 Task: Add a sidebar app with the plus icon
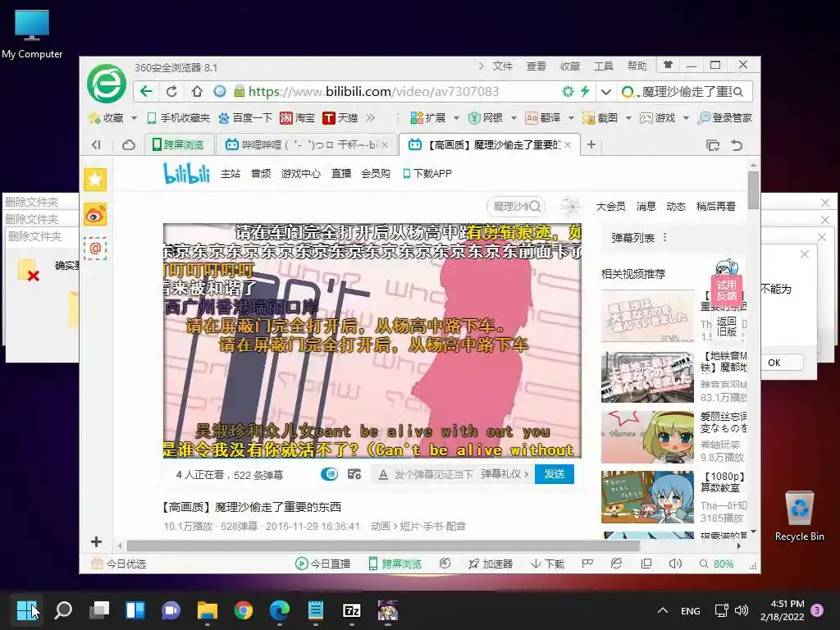[x=97, y=541]
